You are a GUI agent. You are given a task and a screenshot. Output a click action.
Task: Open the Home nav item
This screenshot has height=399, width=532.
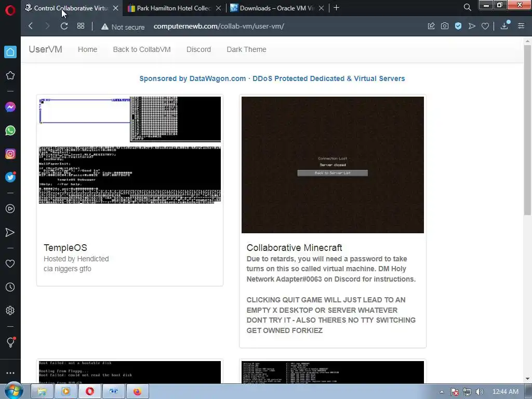click(x=87, y=49)
